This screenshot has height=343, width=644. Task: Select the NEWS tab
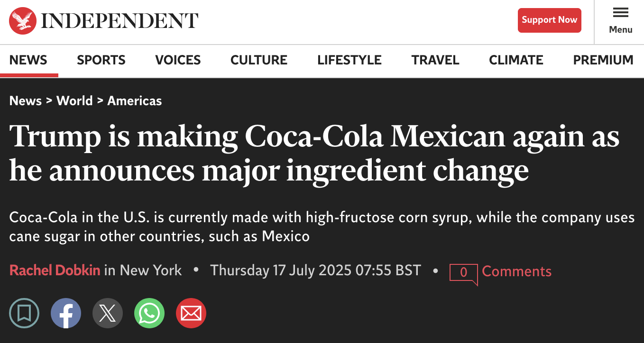[28, 60]
